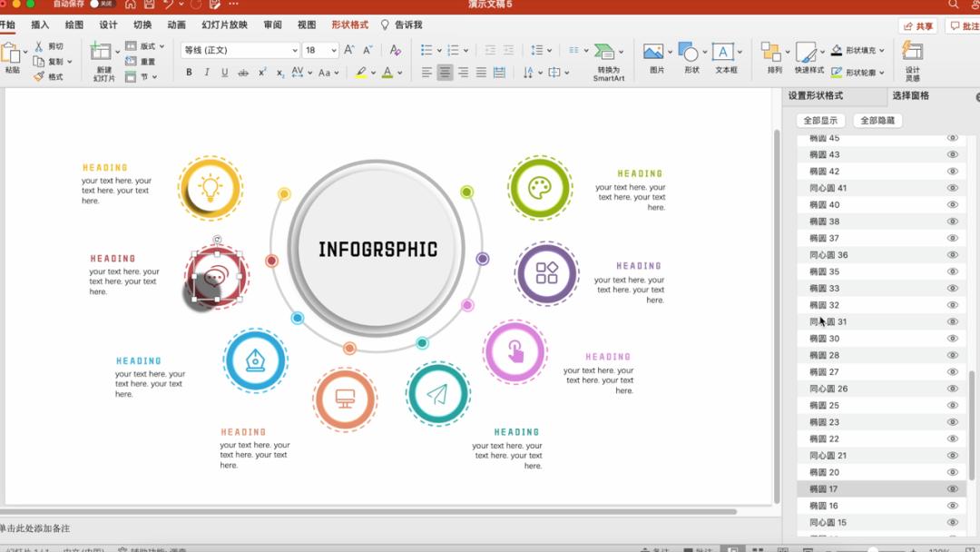The height and width of the screenshot is (552, 980).
Task: Click the 转换为 SmartArt icon
Action: (x=608, y=59)
